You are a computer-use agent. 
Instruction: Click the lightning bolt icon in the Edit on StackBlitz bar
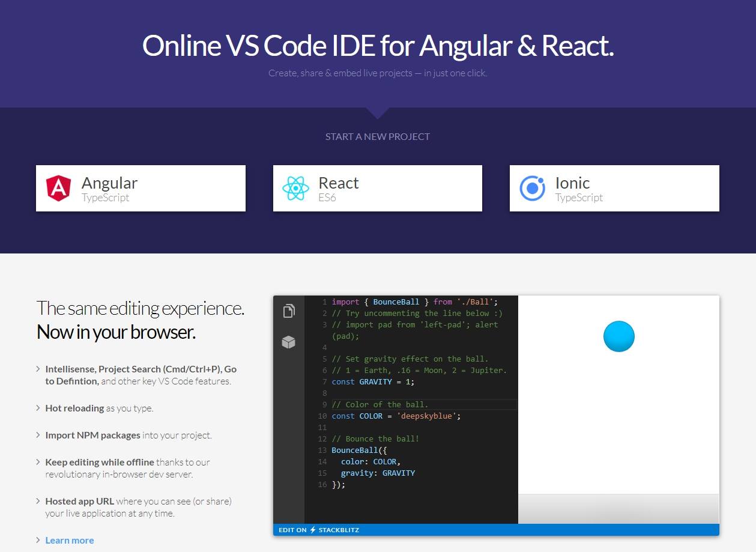pyautogui.click(x=313, y=530)
